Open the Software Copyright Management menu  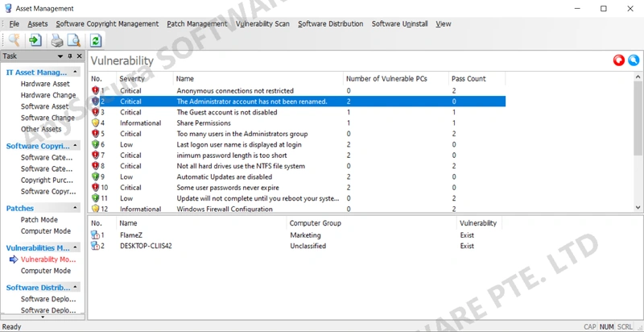coord(107,24)
